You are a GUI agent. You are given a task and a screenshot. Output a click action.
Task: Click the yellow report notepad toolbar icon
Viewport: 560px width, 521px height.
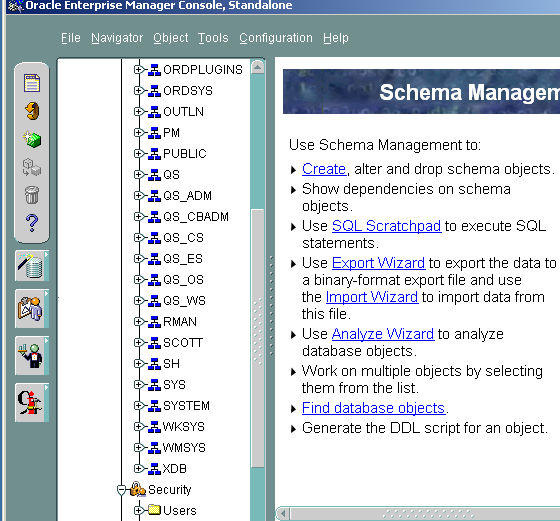click(32, 83)
